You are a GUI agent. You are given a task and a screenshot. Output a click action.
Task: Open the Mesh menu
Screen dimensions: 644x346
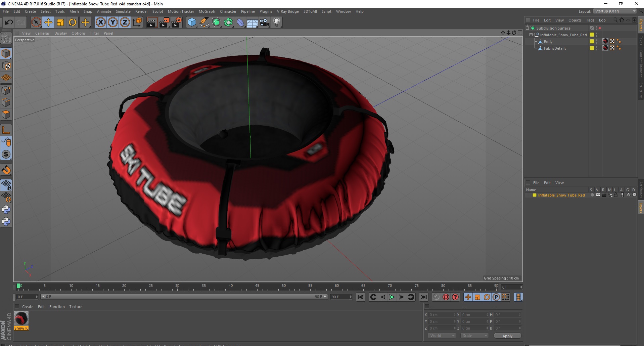[x=74, y=11]
